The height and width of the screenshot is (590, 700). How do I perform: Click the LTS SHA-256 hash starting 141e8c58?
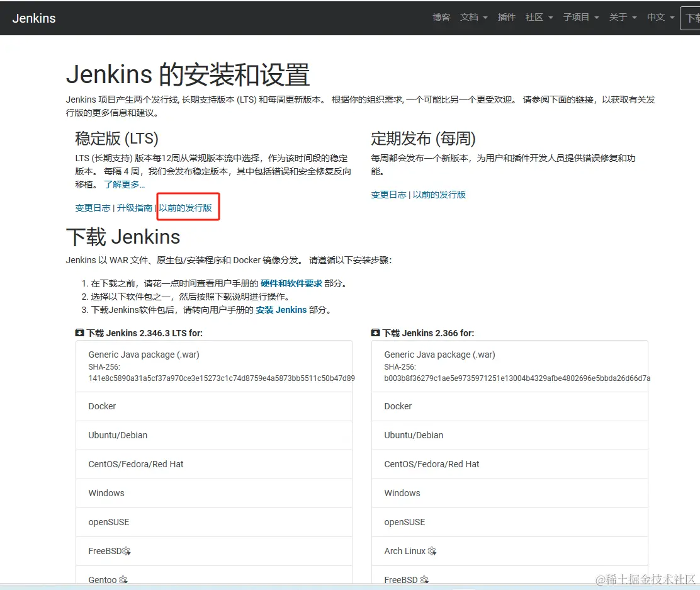click(222, 378)
